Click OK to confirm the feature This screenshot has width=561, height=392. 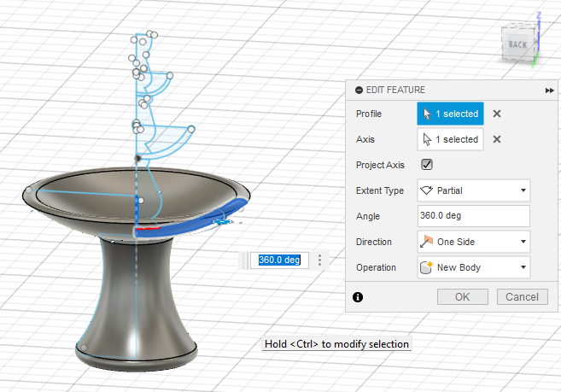pos(462,296)
